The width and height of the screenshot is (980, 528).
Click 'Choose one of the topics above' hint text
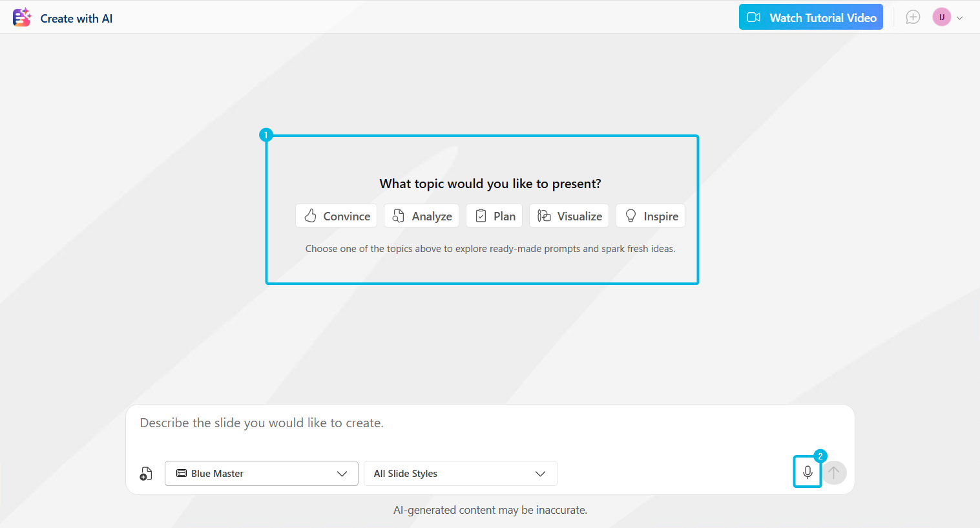(x=490, y=249)
